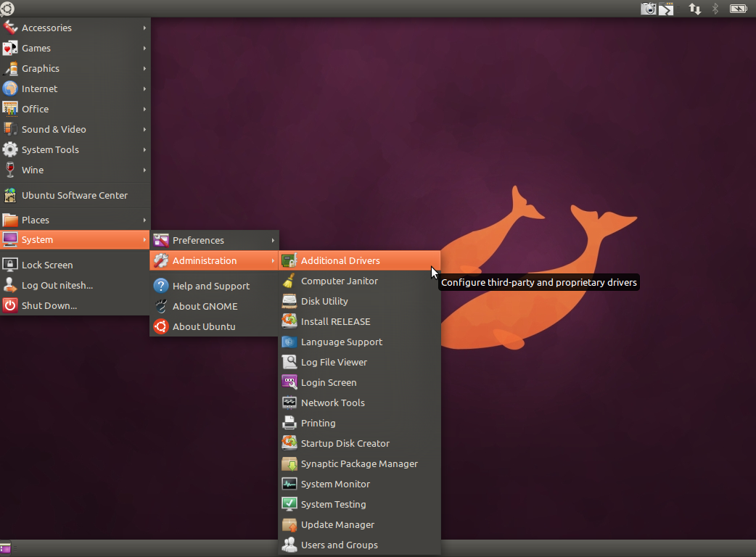
Task: Click the Ubuntu Software Center icon
Action: click(10, 195)
